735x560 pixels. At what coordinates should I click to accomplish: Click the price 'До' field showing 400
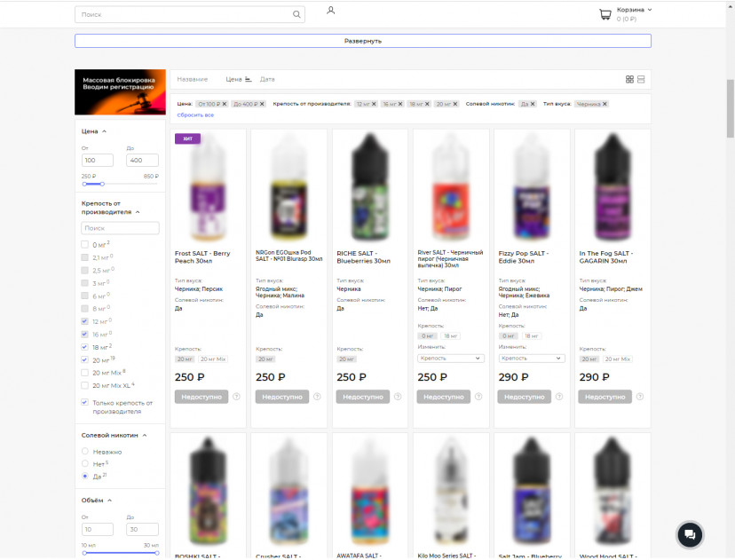point(142,161)
